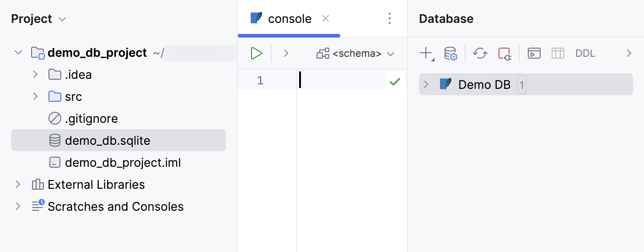Refresh the database tree
Screen dimensions: 644x252
point(480,53)
